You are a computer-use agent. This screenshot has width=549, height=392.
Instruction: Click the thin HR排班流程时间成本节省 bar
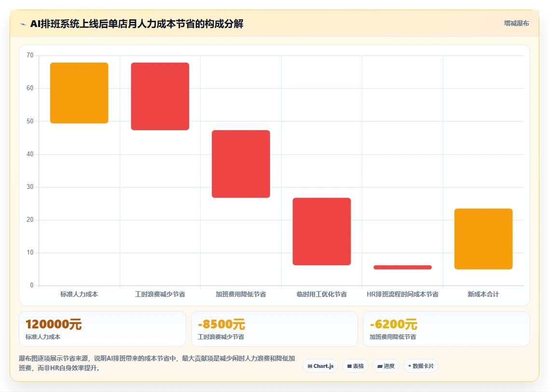[x=403, y=268]
